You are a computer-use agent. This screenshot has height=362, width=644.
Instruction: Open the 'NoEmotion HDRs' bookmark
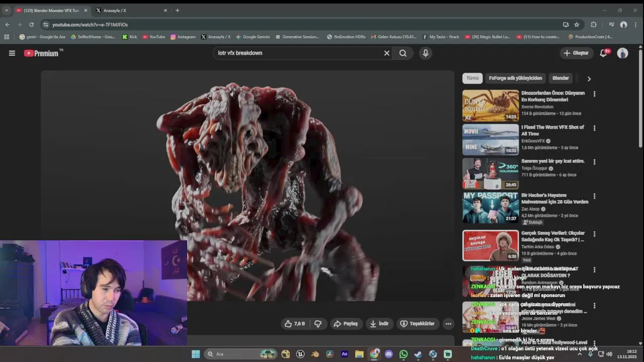pos(346,37)
